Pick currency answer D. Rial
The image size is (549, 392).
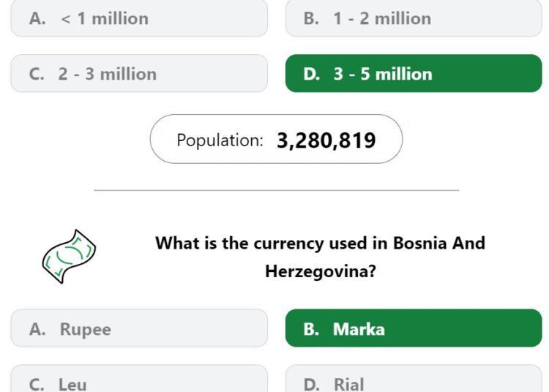click(414, 378)
